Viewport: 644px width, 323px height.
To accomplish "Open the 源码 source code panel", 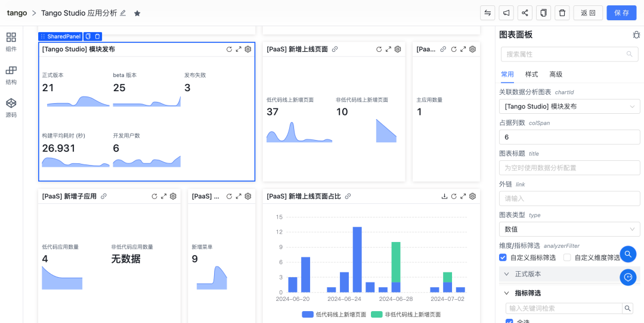I will (x=11, y=107).
